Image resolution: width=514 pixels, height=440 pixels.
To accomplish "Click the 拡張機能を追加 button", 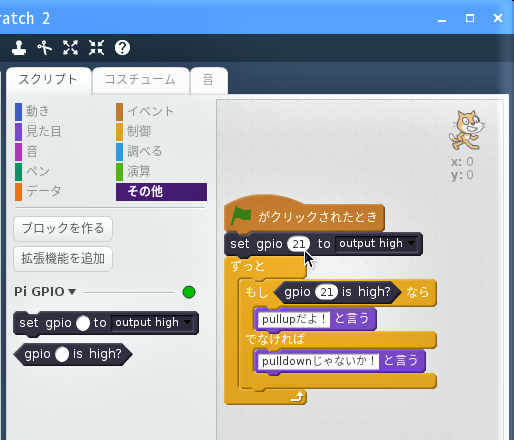I will point(63,259).
